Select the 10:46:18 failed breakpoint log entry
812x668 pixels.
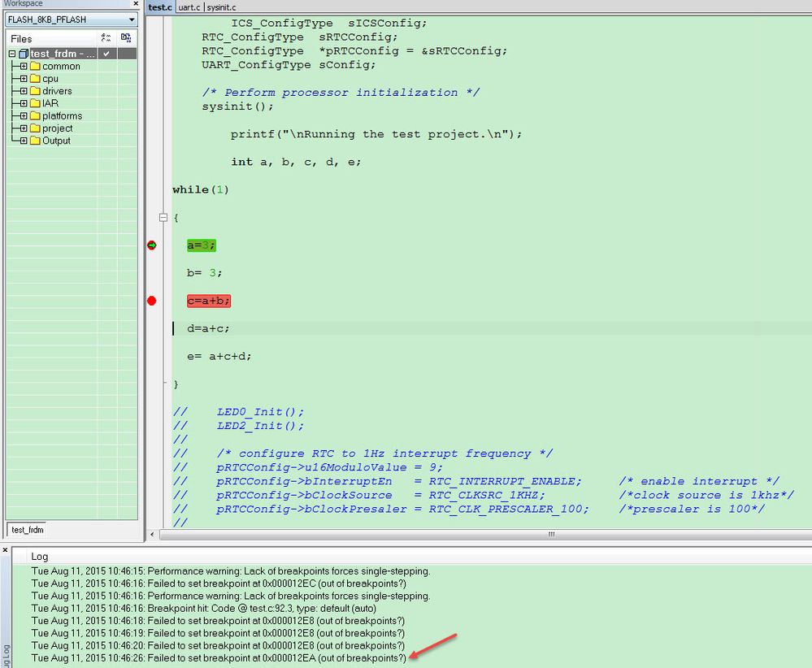(218, 621)
